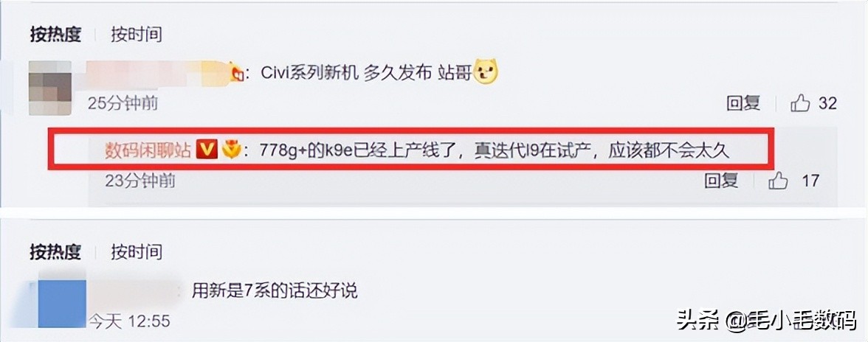
Task: Select 按时间 above the 7系 comment
Action: [x=137, y=251]
